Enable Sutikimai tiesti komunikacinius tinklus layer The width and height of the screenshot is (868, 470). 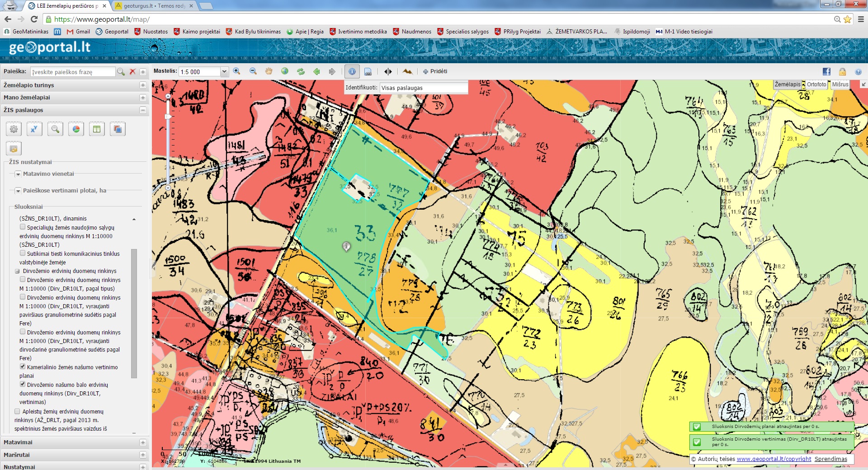(x=23, y=254)
